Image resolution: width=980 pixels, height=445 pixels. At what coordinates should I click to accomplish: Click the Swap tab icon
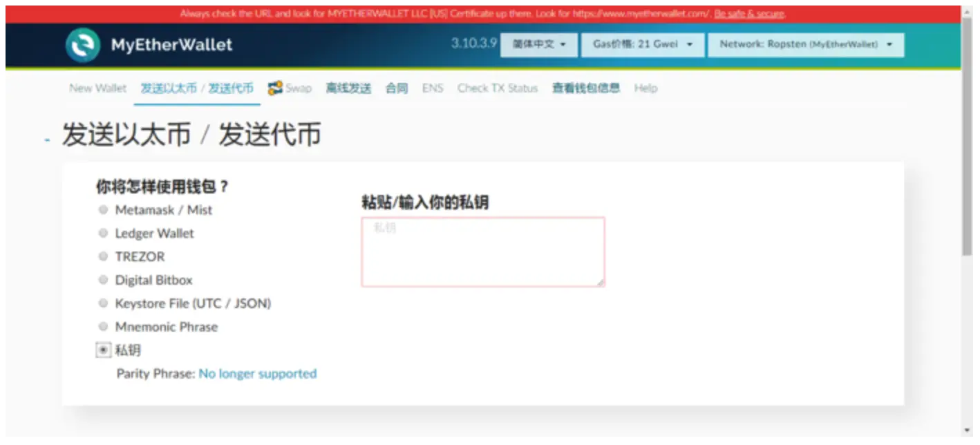275,88
